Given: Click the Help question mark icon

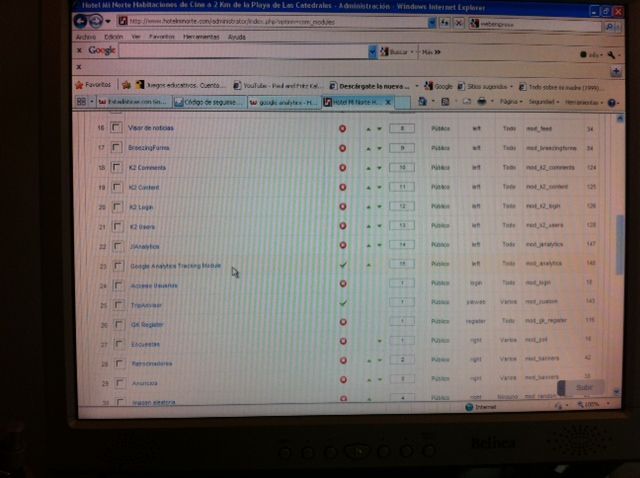Looking at the screenshot, I should pyautogui.click(x=611, y=103).
